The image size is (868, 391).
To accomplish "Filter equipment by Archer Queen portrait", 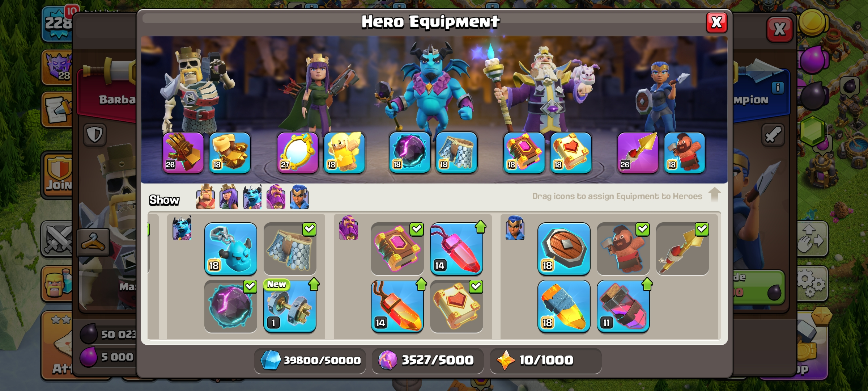I will point(229,197).
